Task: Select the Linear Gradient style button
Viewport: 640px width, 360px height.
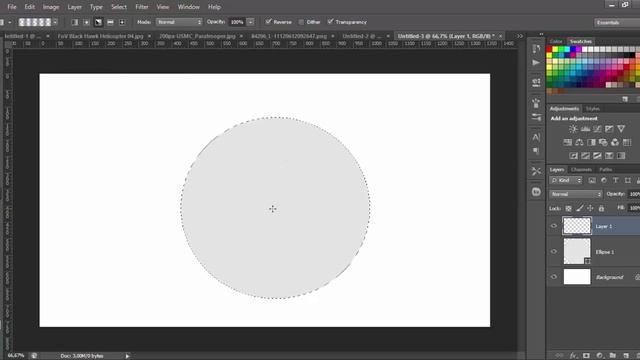Action: tap(75, 22)
